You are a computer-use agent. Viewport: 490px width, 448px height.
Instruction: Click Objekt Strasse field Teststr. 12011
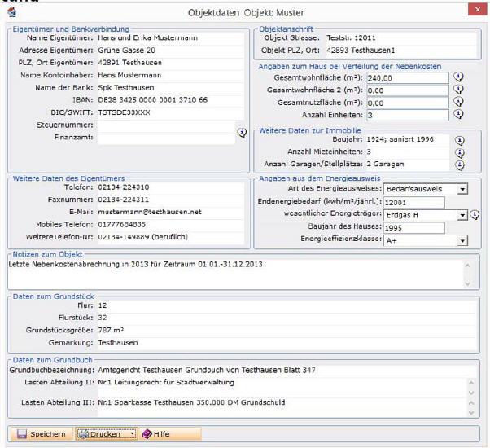coord(401,38)
